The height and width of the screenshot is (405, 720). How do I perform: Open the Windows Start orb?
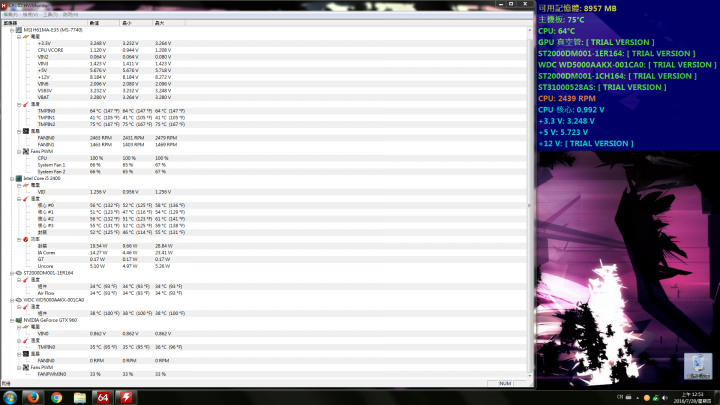point(10,398)
